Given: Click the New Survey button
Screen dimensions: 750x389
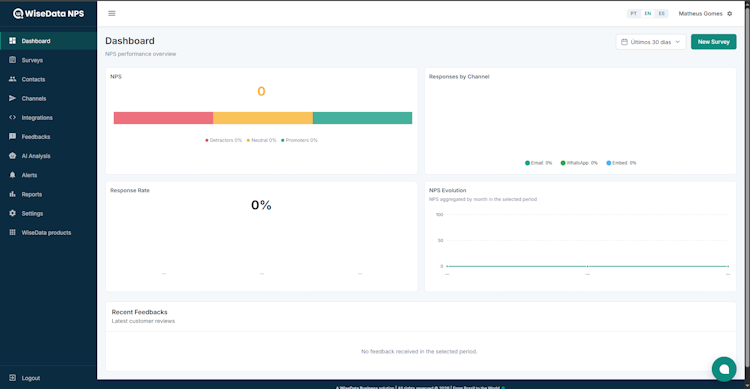Looking at the screenshot, I should pos(713,42).
